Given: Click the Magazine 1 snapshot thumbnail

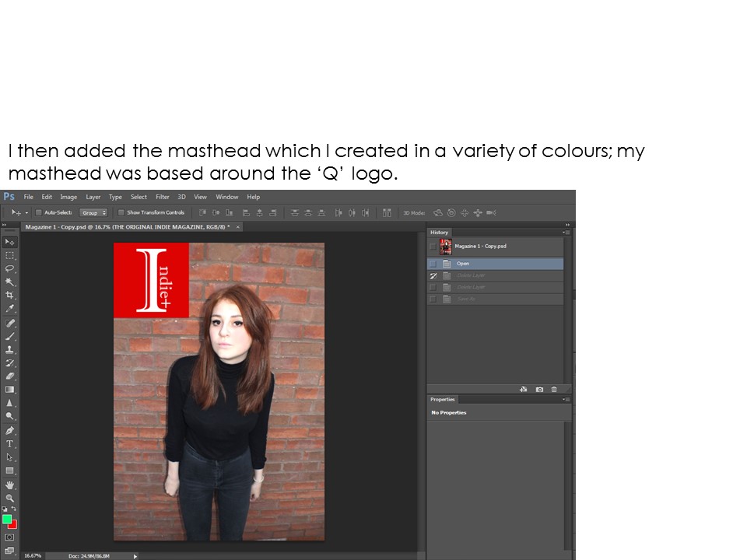Looking at the screenshot, I should [x=446, y=247].
